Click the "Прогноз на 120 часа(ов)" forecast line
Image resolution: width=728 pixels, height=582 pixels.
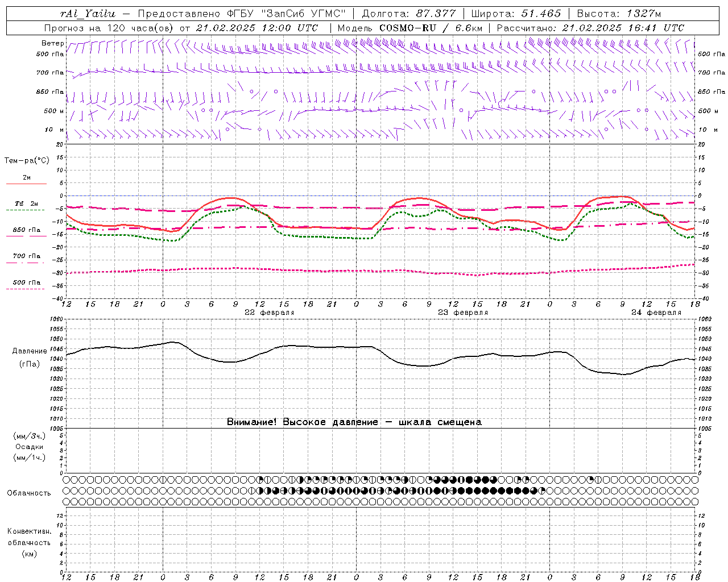(181, 28)
